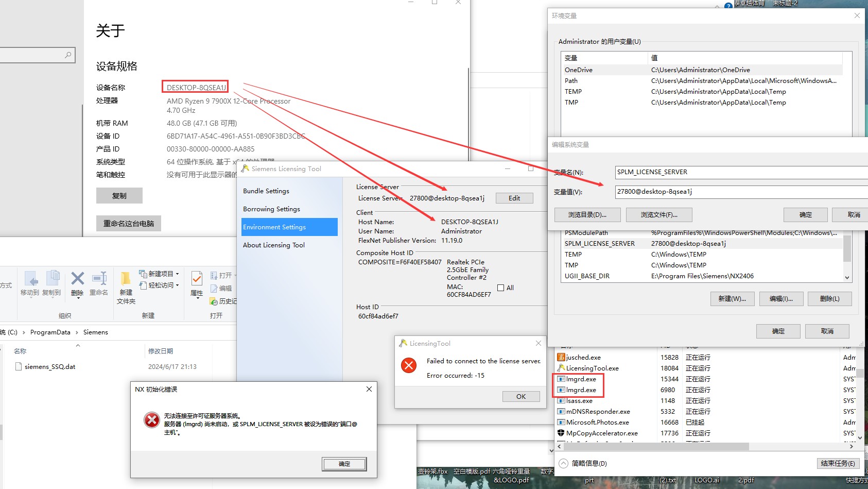Click the sort arrow above the 名称 column
868x489 pixels.
point(78,345)
